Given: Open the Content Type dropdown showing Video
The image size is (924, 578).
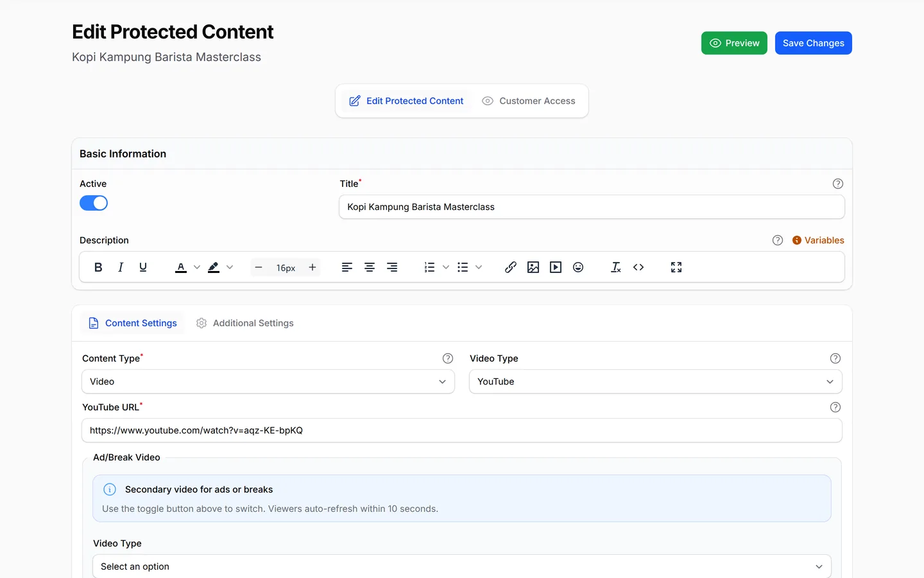Looking at the screenshot, I should point(268,381).
